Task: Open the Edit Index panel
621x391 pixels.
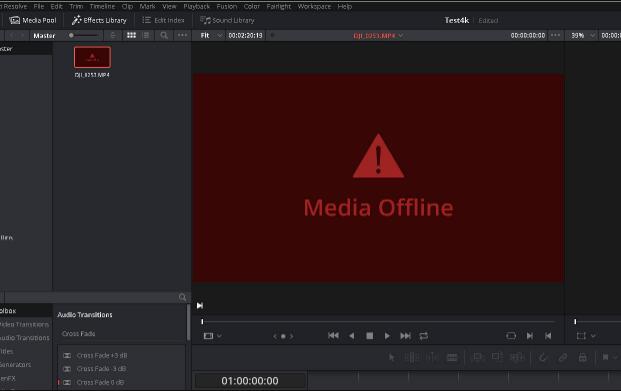Action: point(163,20)
